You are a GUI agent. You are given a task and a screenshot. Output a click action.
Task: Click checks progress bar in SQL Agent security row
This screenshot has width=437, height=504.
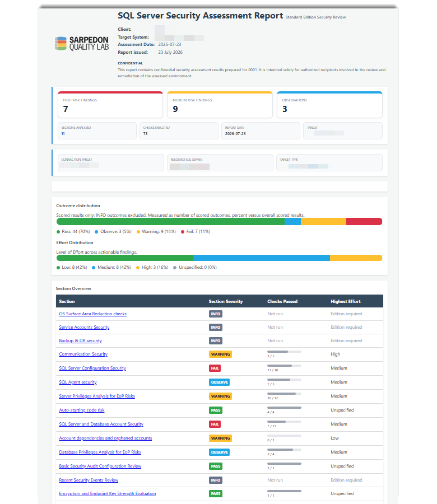pyautogui.click(x=284, y=380)
